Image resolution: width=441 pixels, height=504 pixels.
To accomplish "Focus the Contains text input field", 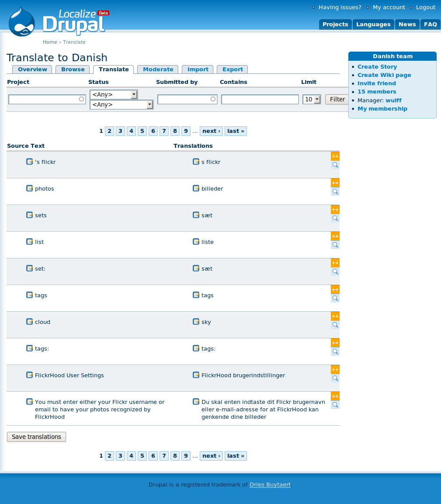I will pyautogui.click(x=260, y=99).
